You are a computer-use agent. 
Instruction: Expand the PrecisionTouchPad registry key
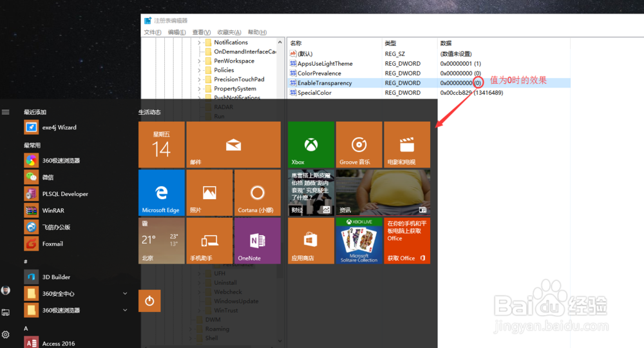click(199, 79)
